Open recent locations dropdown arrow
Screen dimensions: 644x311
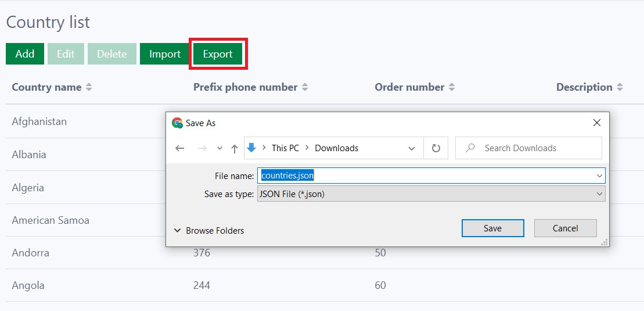[x=220, y=148]
